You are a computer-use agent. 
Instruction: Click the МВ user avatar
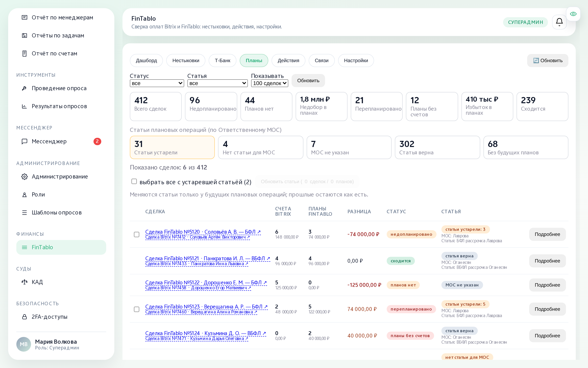[x=23, y=344]
